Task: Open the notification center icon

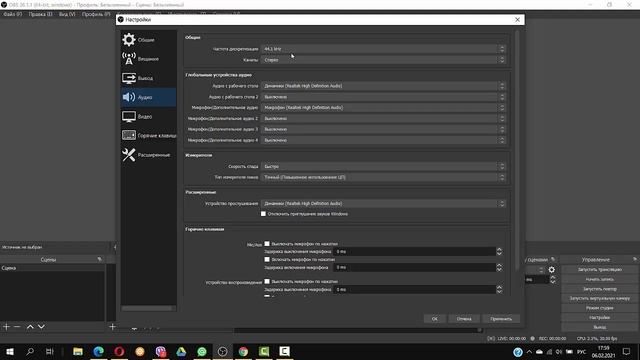Action: click(627, 351)
